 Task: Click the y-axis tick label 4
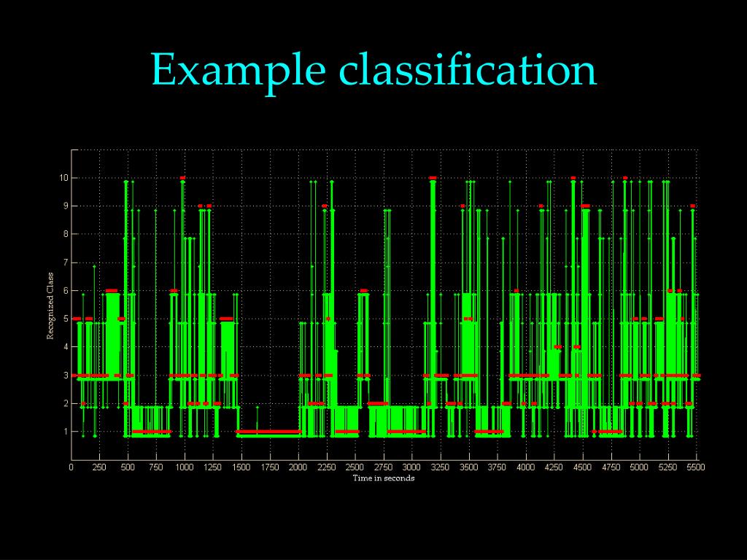click(x=66, y=347)
